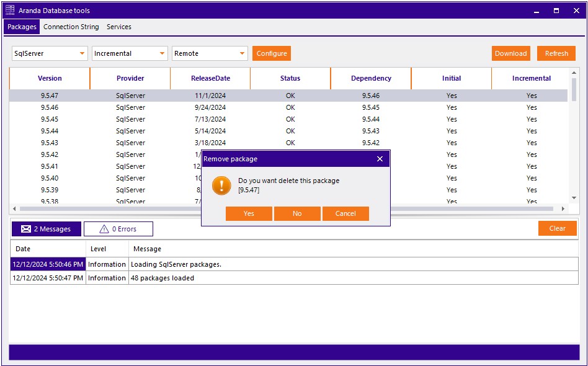Sort by ReleaseDate column header

pos(210,78)
